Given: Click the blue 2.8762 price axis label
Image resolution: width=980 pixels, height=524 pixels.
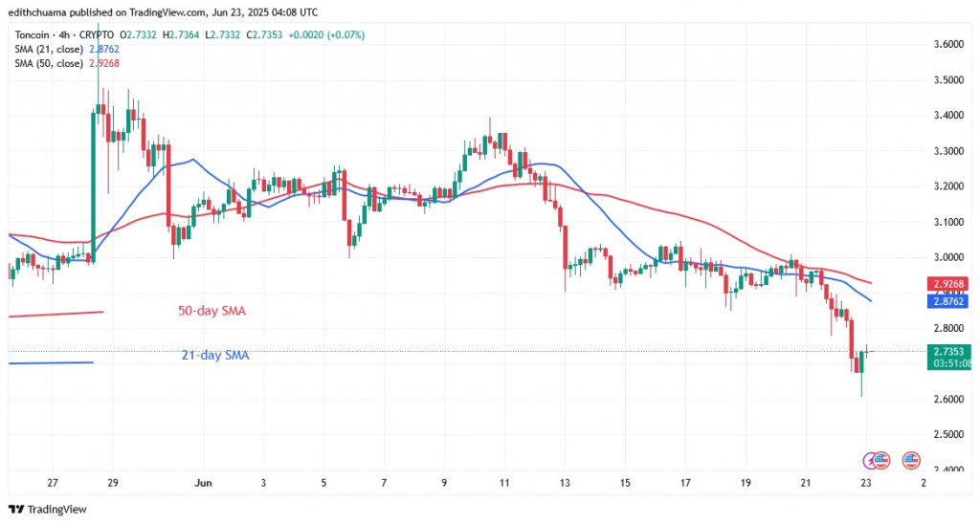Looking at the screenshot, I should click(x=947, y=301).
